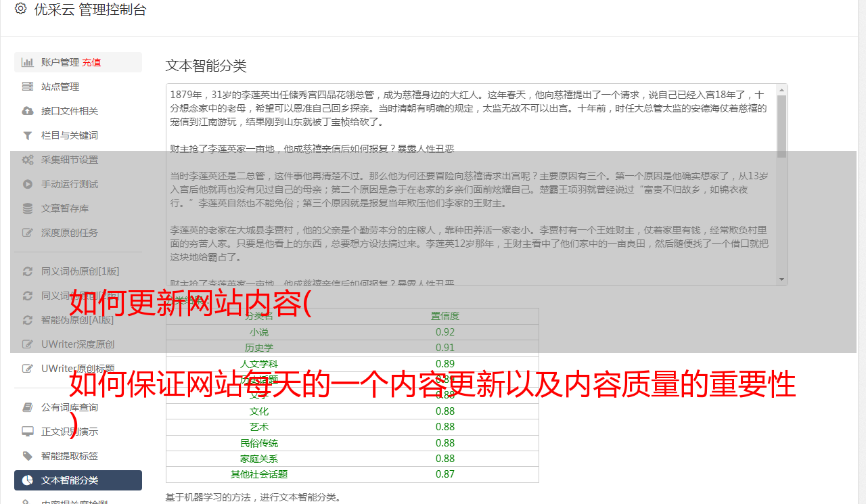Image resolution: width=866 pixels, height=504 pixels.
Task: Click the 账户管理 bar chart icon
Action: pos(28,62)
